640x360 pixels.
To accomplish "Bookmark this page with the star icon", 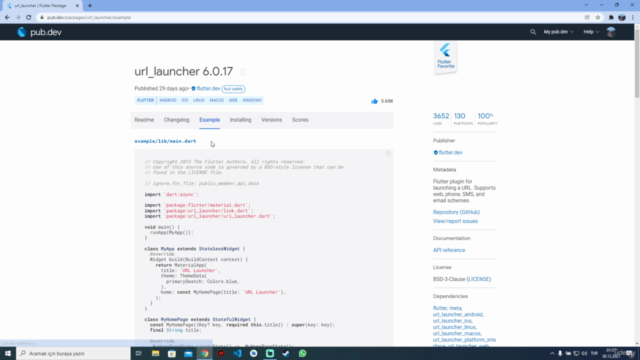I will pos(598,18).
